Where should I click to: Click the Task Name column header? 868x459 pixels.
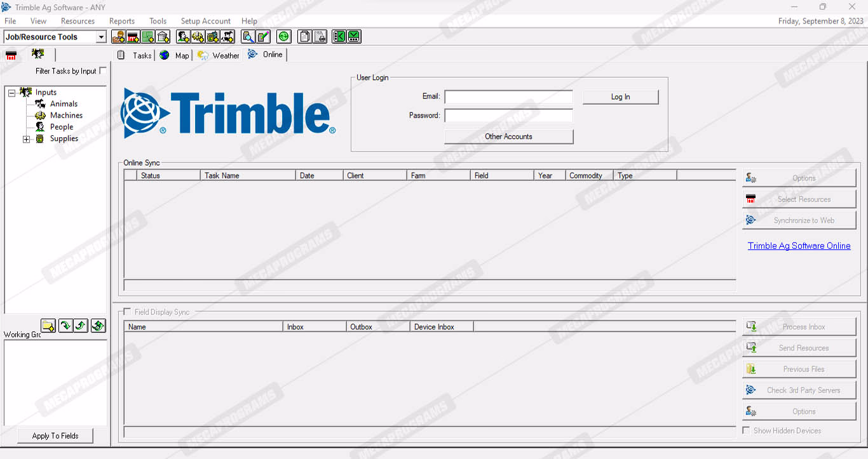[x=248, y=175]
